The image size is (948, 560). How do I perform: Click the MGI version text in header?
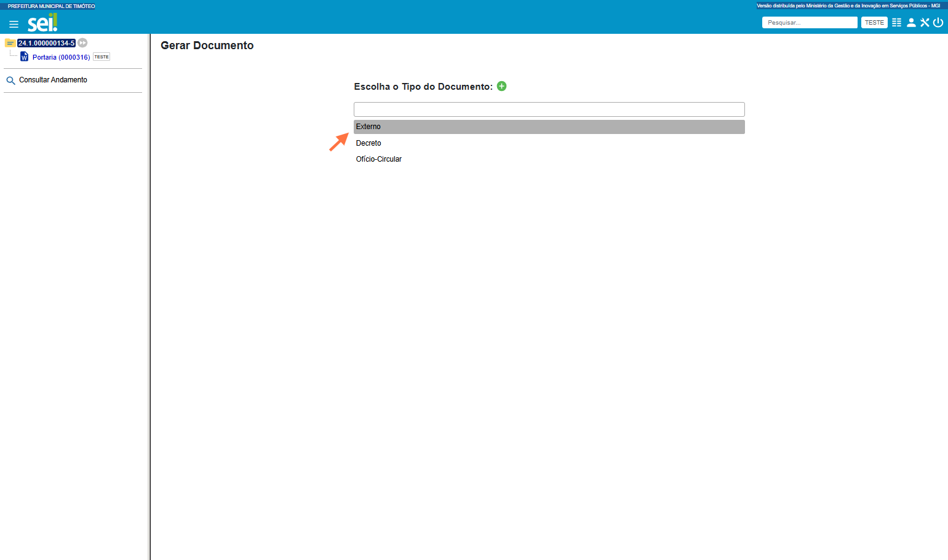click(848, 6)
